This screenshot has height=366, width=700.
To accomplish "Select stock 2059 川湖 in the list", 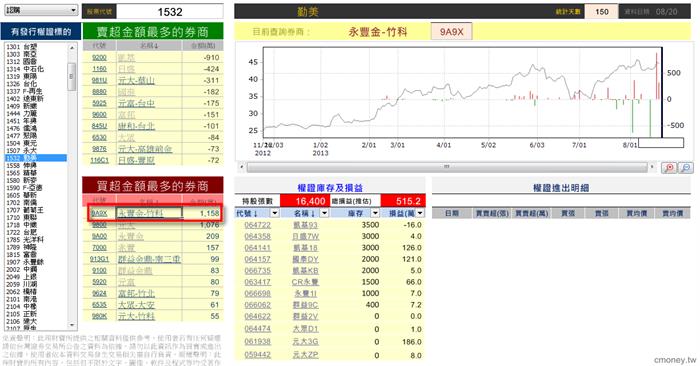I will pos(21,284).
